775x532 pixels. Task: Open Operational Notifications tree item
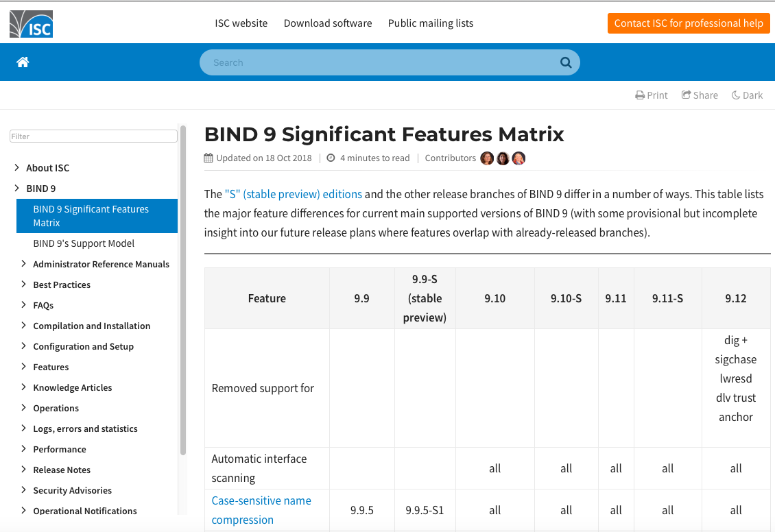85,511
